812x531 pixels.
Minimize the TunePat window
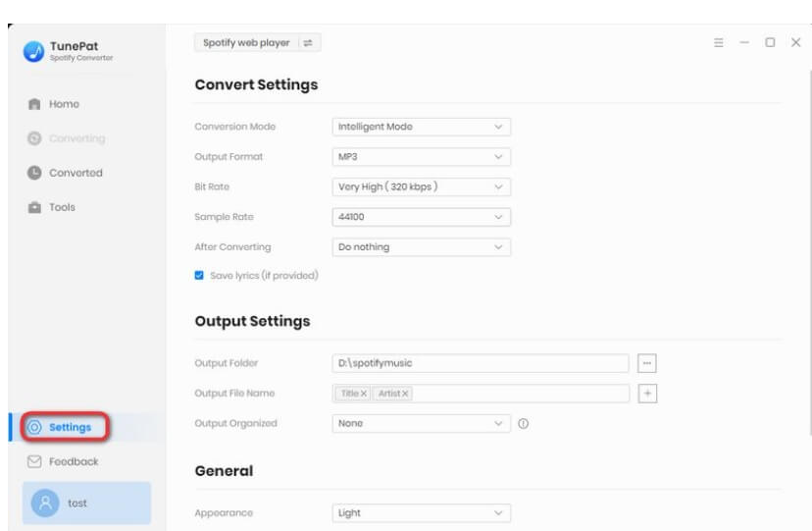click(x=744, y=42)
